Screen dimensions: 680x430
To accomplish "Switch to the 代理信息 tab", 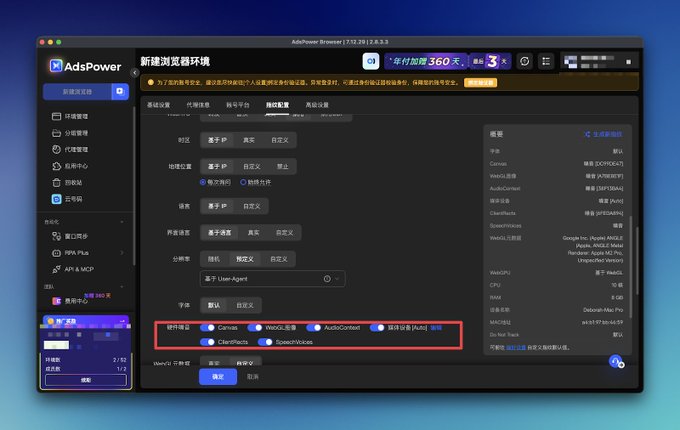I will 198,105.
